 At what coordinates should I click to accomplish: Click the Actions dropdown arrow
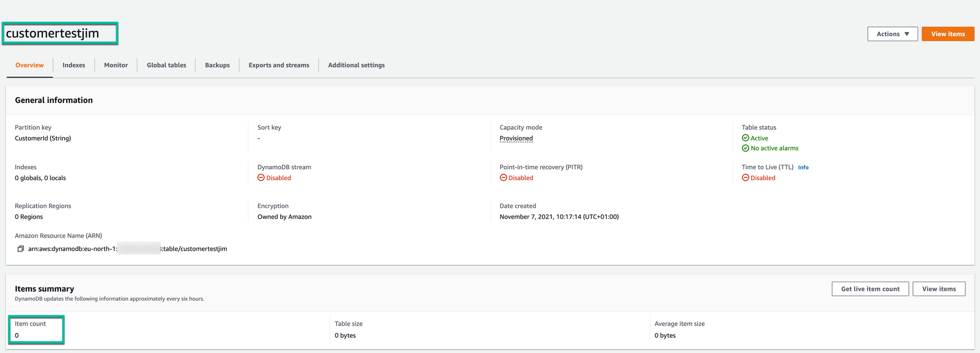tap(907, 34)
